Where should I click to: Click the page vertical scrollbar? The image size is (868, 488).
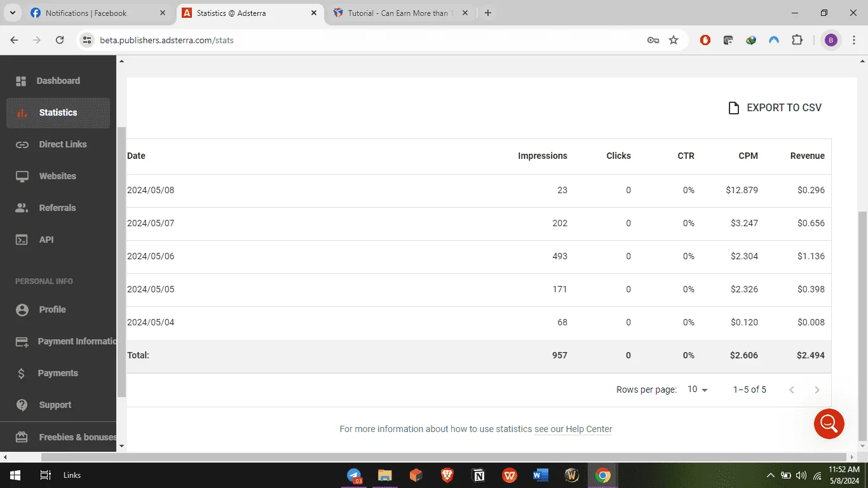pyautogui.click(x=862, y=325)
